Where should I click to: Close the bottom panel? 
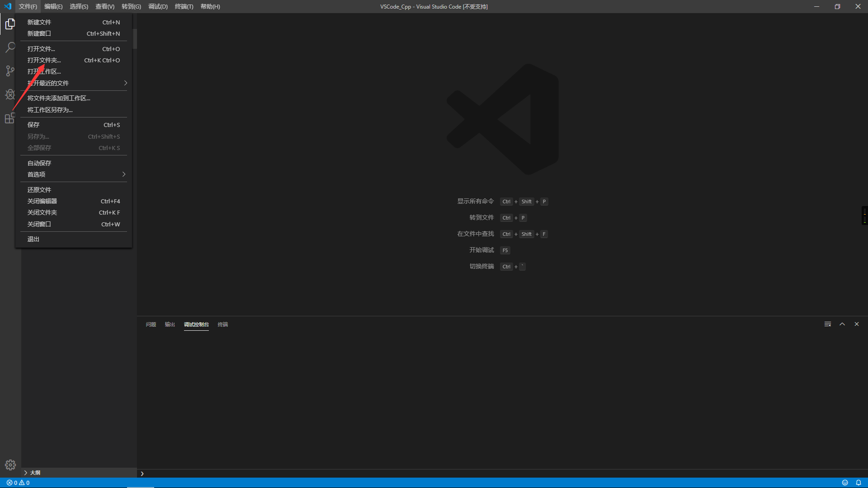857,324
